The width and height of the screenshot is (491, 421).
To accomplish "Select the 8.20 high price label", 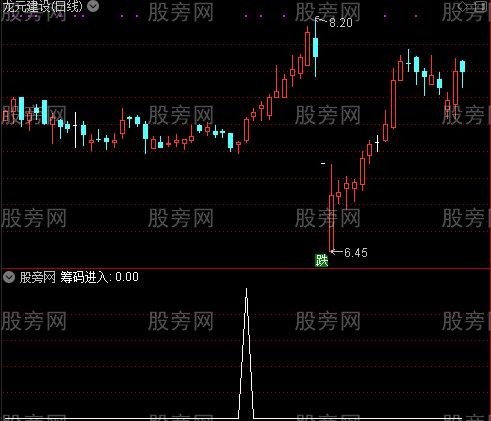I will (341, 23).
